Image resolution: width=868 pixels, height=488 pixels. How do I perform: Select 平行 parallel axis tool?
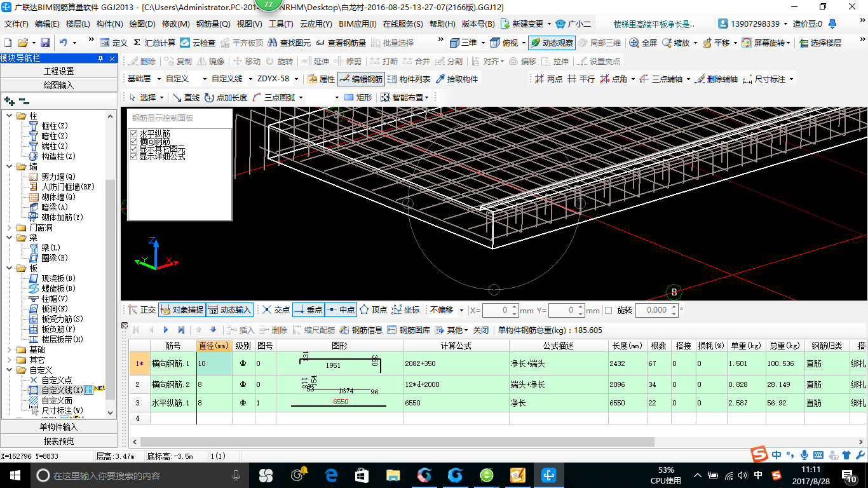pyautogui.click(x=581, y=79)
